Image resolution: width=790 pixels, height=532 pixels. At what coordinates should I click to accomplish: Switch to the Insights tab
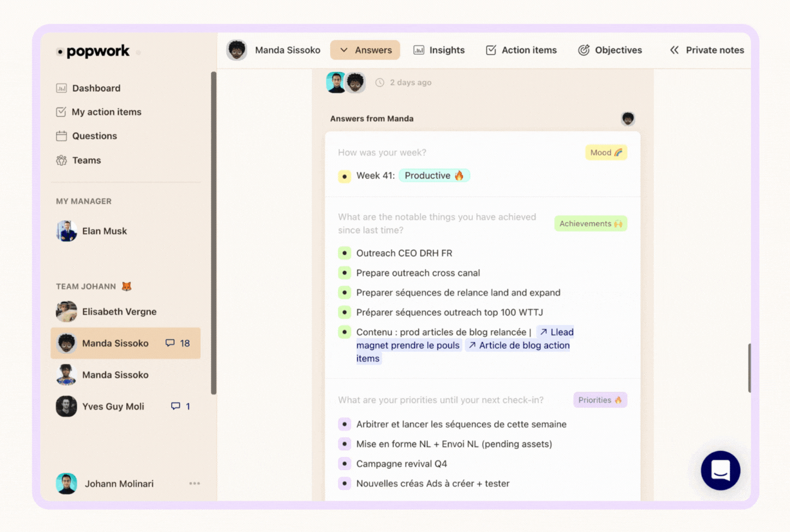coord(439,50)
